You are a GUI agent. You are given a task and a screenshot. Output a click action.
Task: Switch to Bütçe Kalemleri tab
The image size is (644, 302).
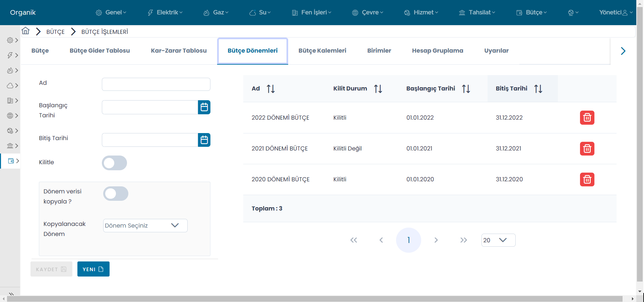(322, 51)
